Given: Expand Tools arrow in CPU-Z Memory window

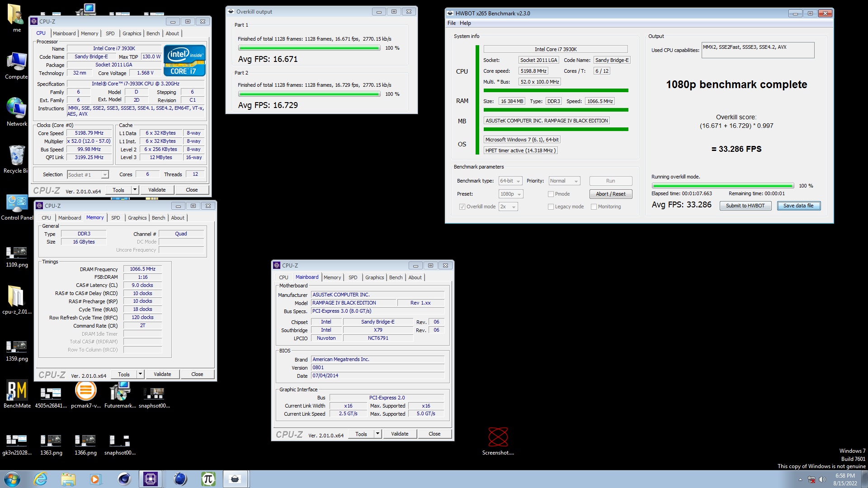Looking at the screenshot, I should point(140,374).
